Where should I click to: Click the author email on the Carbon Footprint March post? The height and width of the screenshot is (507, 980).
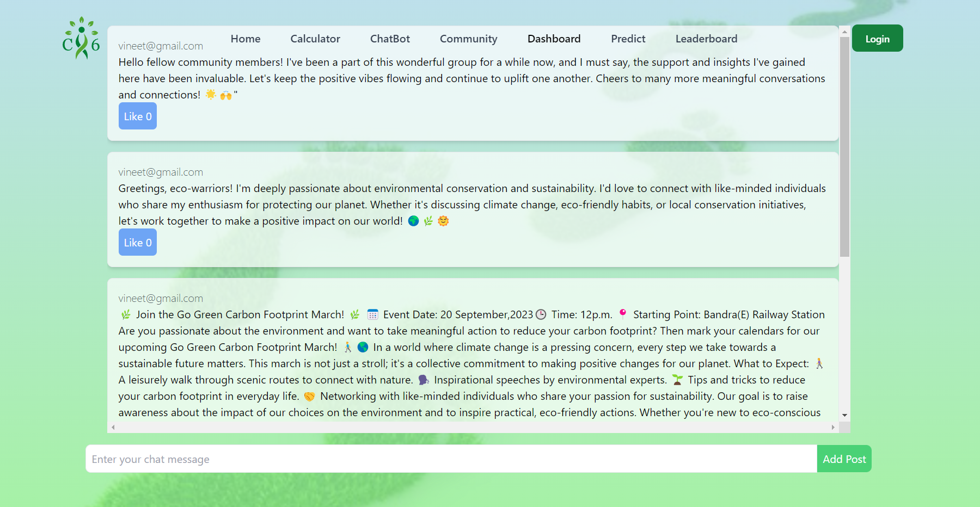161,299
